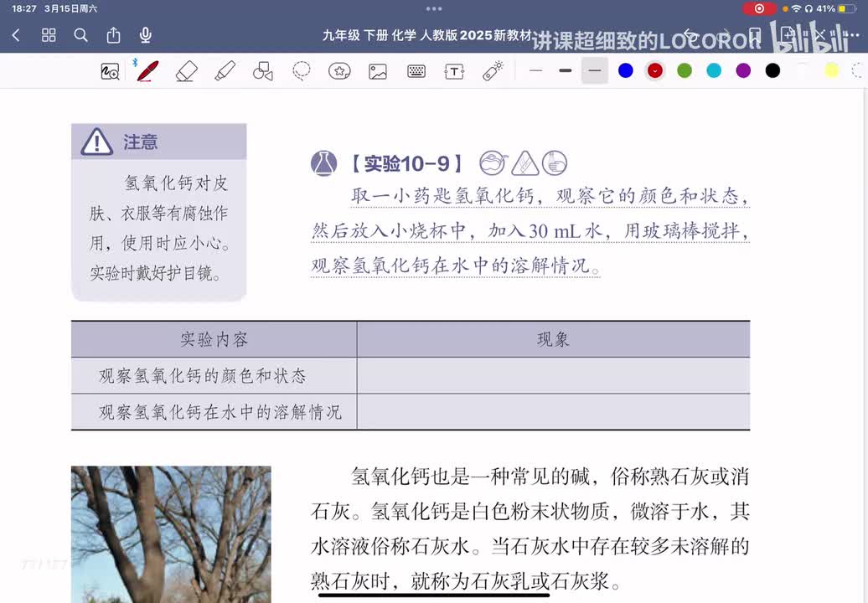The width and height of the screenshot is (868, 603).
Task: Add a color via the dashed circle
Action: point(859,71)
